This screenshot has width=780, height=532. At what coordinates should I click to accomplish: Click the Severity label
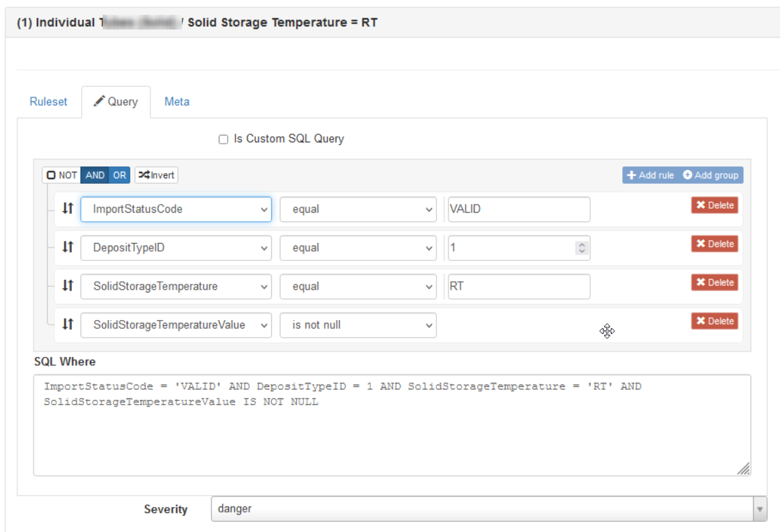pyautogui.click(x=166, y=509)
